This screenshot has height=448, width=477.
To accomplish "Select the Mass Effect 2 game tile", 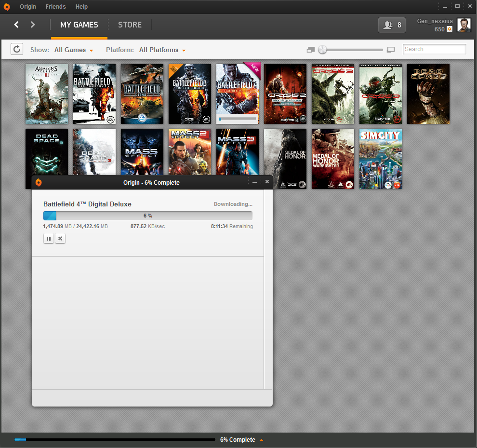I will coord(190,152).
